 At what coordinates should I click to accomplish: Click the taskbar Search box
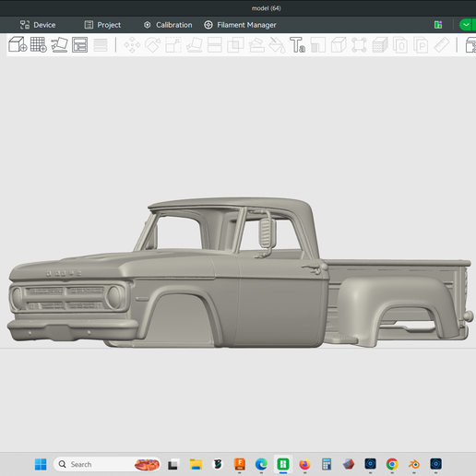point(107,464)
